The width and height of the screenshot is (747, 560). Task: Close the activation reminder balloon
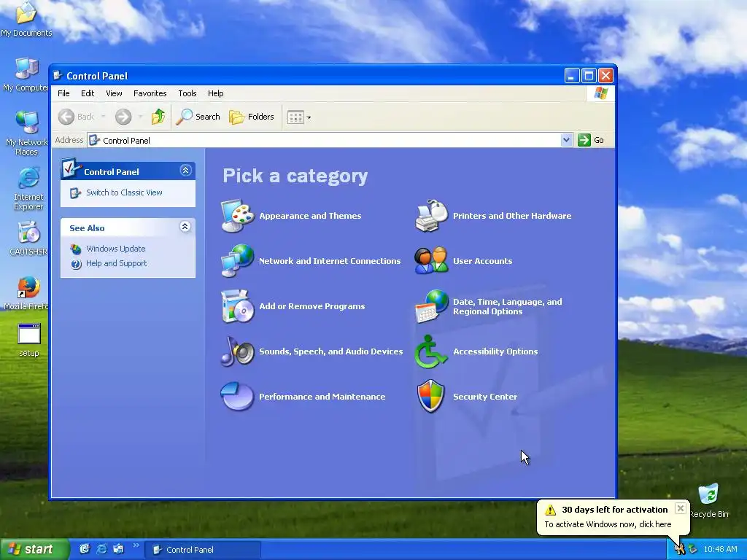click(x=681, y=508)
